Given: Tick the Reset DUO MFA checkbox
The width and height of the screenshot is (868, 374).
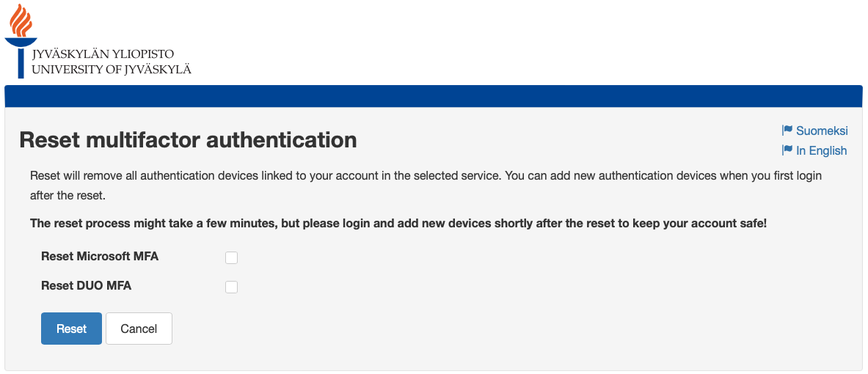Looking at the screenshot, I should coord(232,287).
